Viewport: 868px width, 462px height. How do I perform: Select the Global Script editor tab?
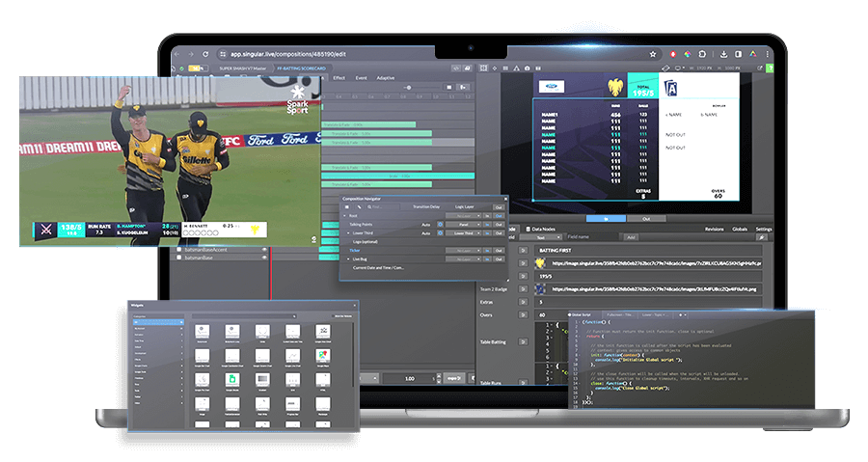pyautogui.click(x=581, y=314)
